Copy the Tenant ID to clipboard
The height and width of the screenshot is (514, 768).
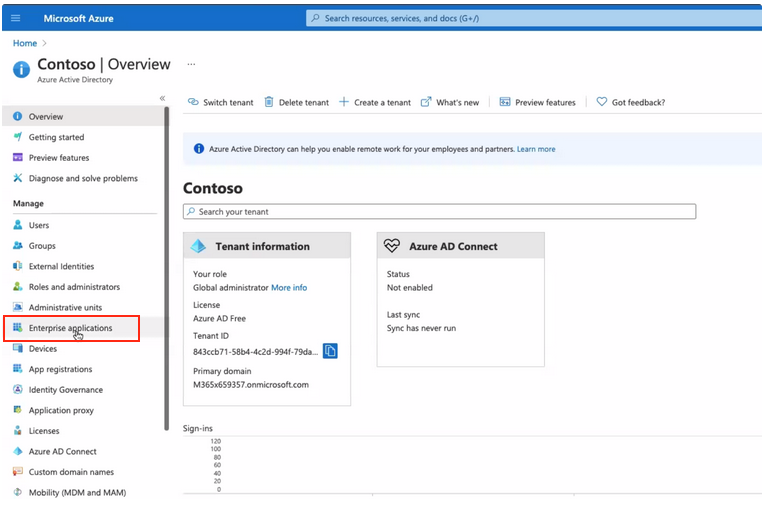coord(330,351)
